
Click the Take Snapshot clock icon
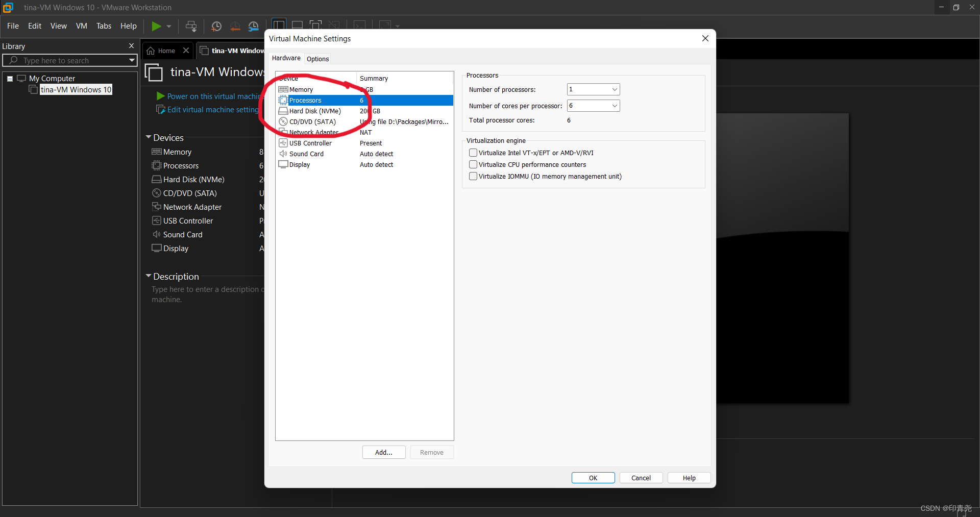coord(216,26)
